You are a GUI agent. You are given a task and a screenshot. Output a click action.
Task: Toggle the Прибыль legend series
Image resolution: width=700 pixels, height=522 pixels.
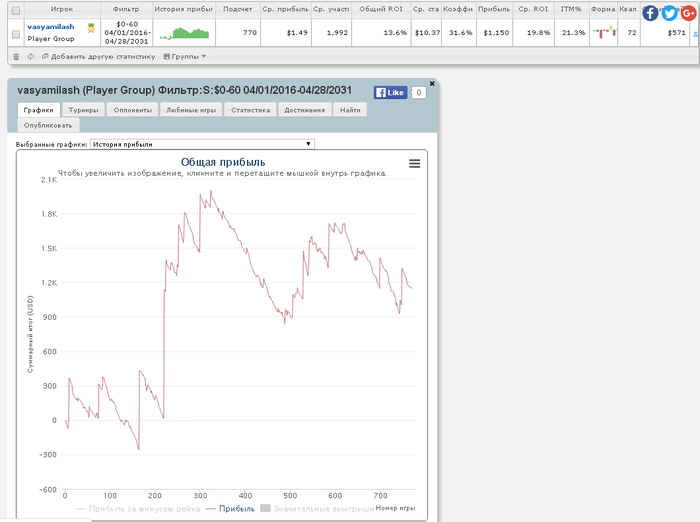click(x=230, y=509)
